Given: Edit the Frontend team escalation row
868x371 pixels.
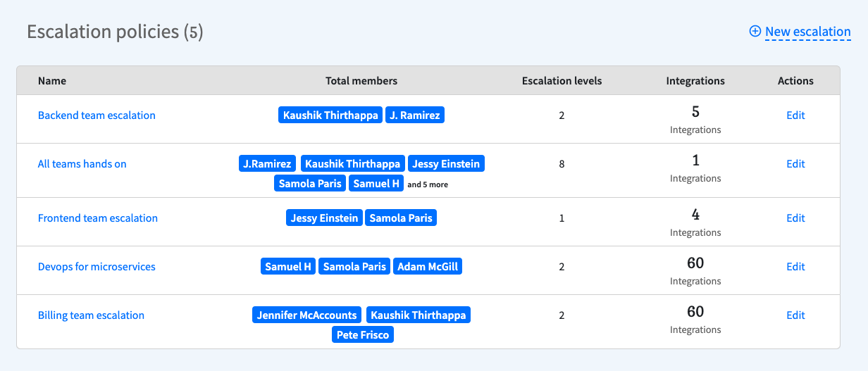Looking at the screenshot, I should [795, 218].
